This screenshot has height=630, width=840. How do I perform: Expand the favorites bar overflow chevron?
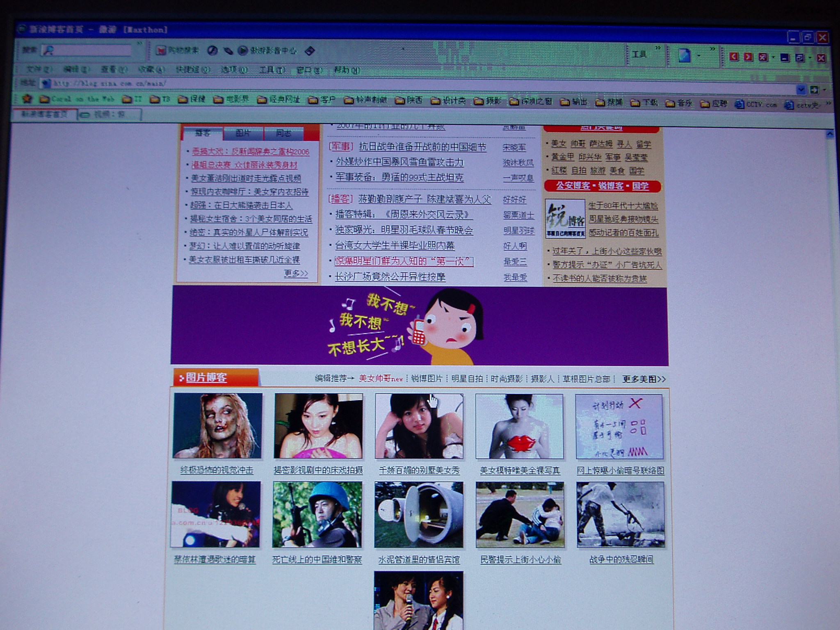(829, 103)
